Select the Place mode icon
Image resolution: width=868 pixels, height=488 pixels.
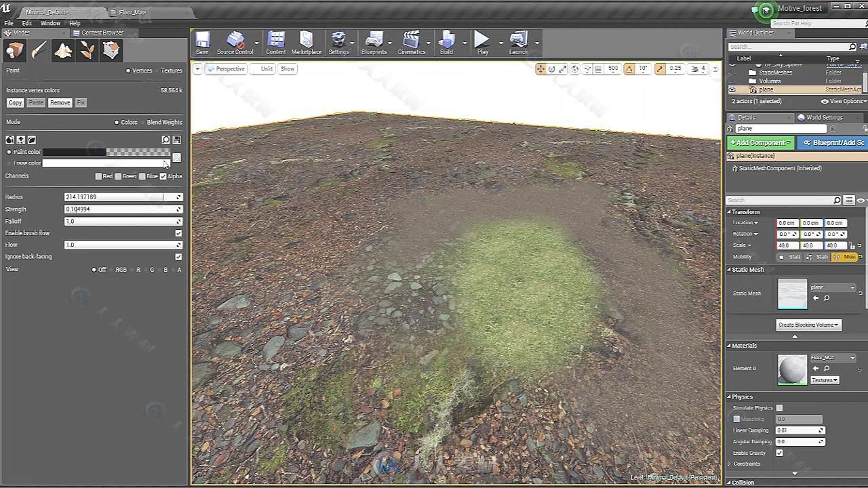coord(15,50)
